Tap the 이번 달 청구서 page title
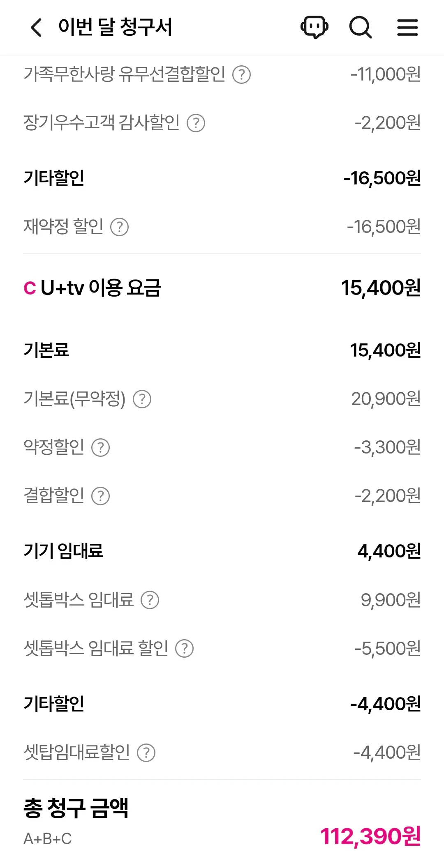 [x=115, y=28]
